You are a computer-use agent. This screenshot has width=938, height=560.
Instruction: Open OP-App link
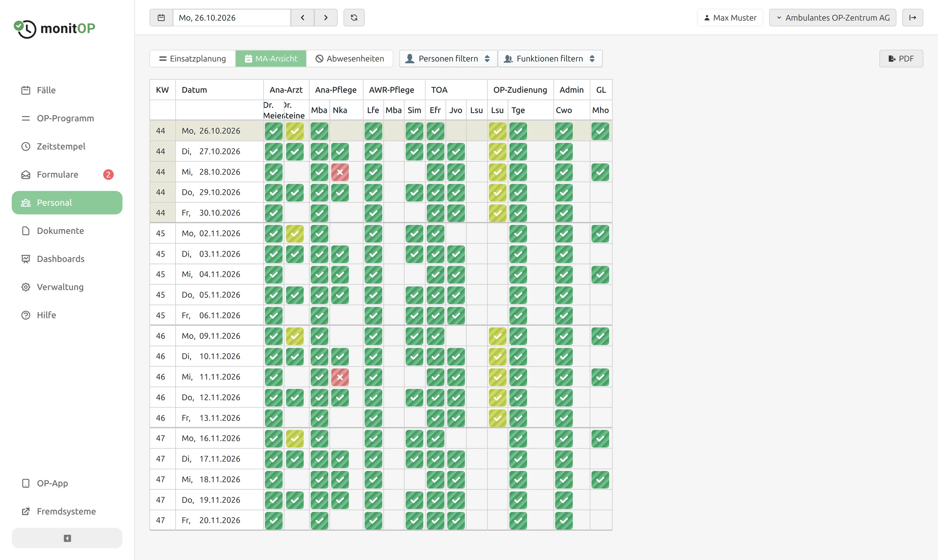coord(67,483)
